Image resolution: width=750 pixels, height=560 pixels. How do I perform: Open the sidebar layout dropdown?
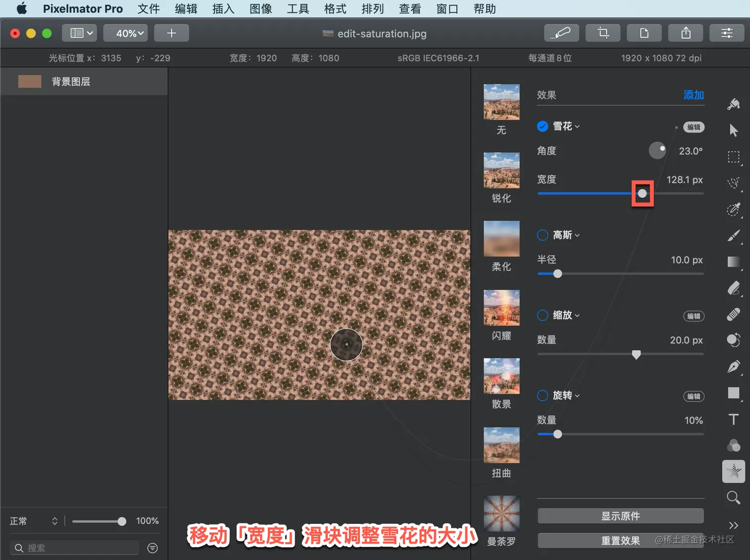pos(79,33)
